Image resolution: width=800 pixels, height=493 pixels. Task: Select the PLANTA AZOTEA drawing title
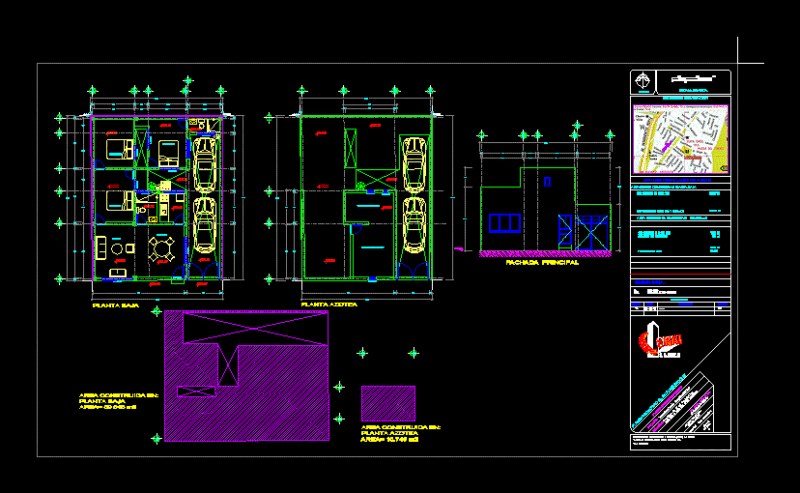click(x=329, y=305)
